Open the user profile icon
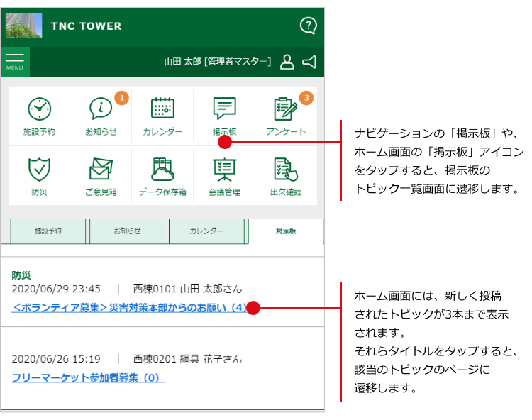Viewport: 532px width, 420px height. 287,62
